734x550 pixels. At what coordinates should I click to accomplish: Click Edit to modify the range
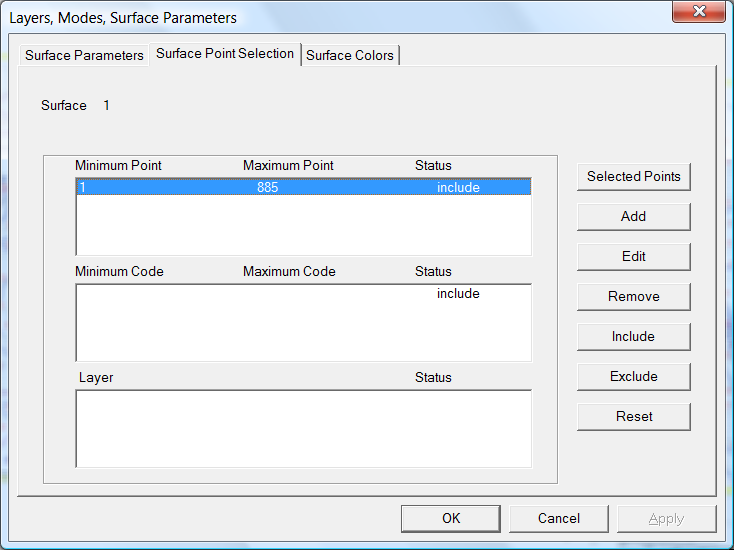[633, 256]
